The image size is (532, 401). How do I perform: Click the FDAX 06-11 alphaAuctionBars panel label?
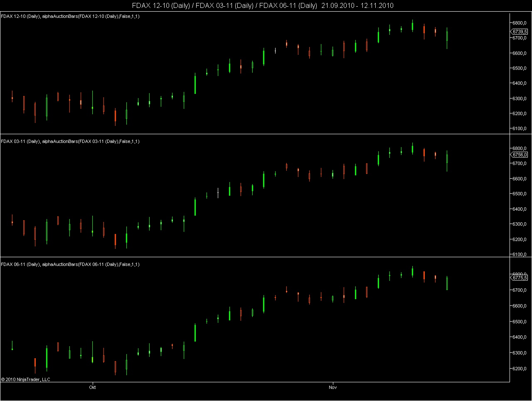[x=70, y=264]
